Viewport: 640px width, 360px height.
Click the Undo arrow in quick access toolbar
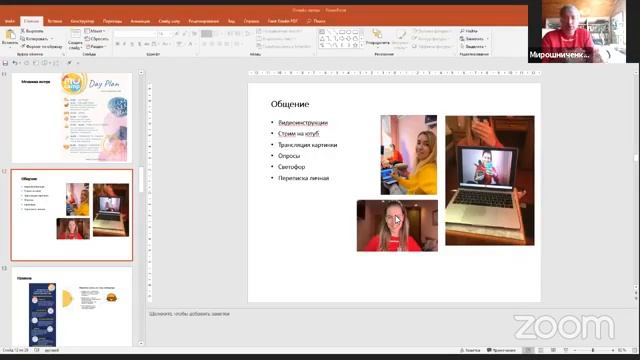click(15, 63)
